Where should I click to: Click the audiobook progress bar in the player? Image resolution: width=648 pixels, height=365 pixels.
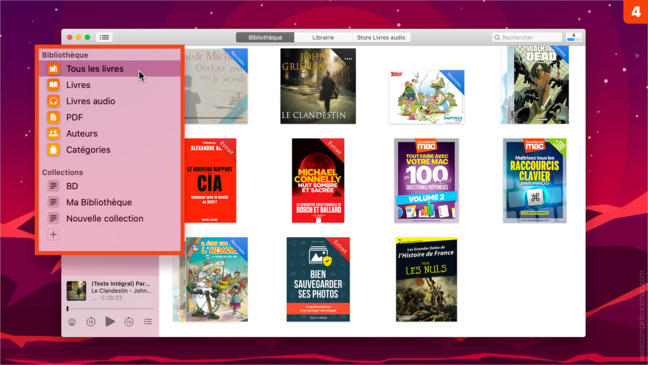point(110,308)
